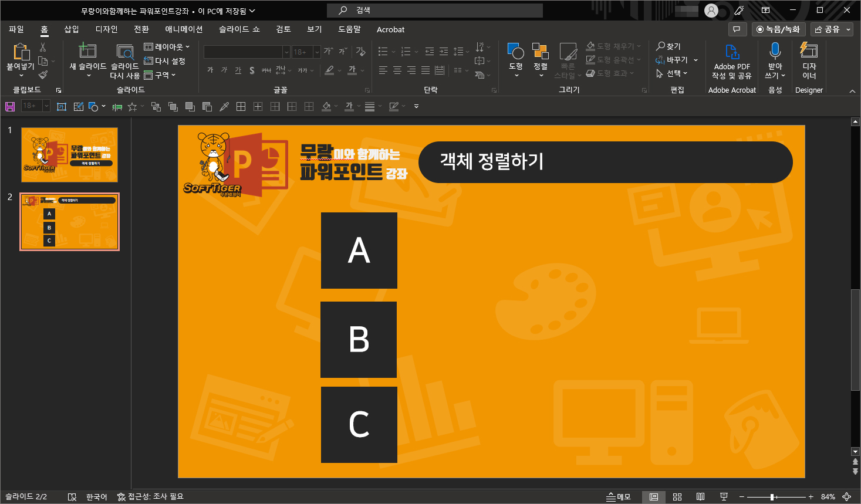
Task: Expand the 붙여넣기 paste options arrow
Action: [21, 76]
